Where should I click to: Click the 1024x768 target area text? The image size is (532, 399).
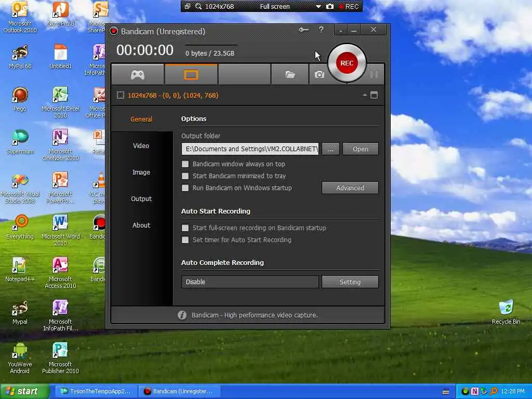(173, 96)
